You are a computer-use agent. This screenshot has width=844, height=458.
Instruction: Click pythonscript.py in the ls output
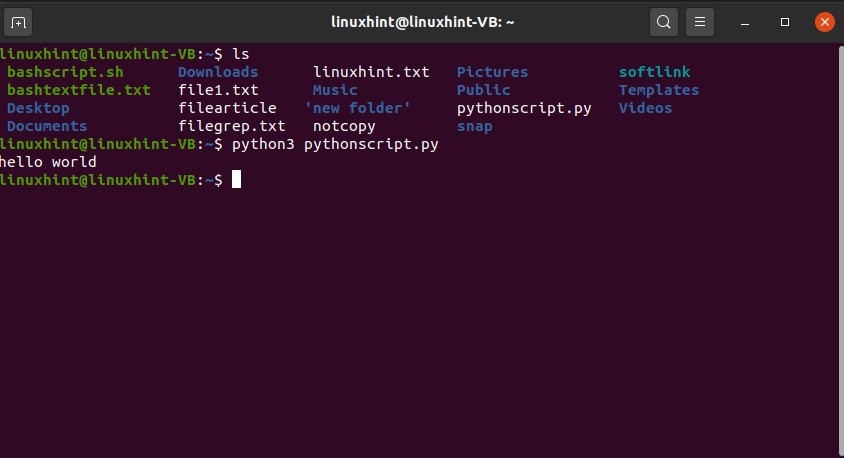click(524, 108)
